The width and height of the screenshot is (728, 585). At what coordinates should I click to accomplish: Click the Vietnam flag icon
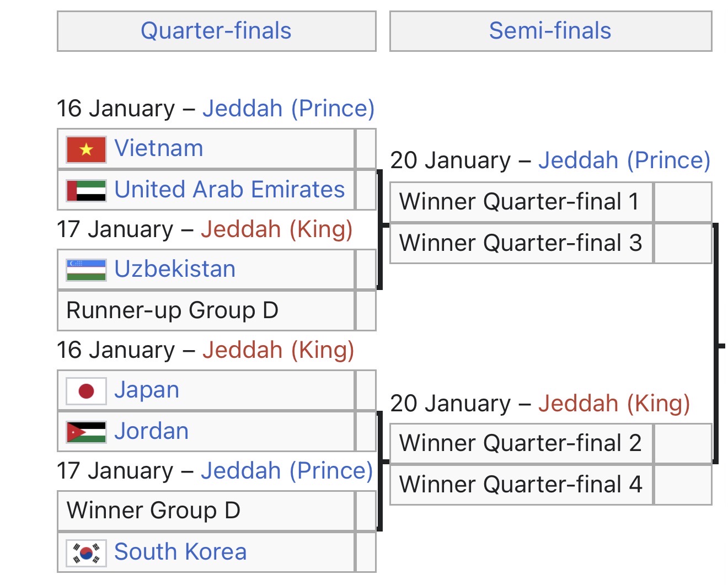[86, 149]
